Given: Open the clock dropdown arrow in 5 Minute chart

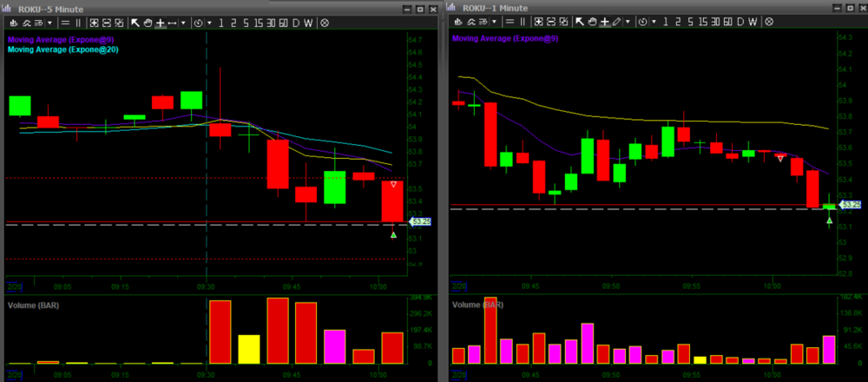Looking at the screenshot, I should click(210, 23).
